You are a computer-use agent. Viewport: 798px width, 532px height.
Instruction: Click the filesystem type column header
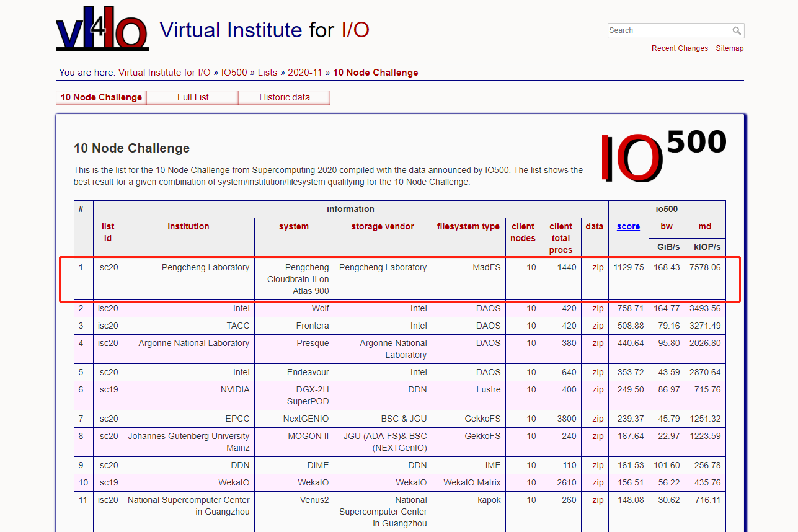pyautogui.click(x=468, y=227)
